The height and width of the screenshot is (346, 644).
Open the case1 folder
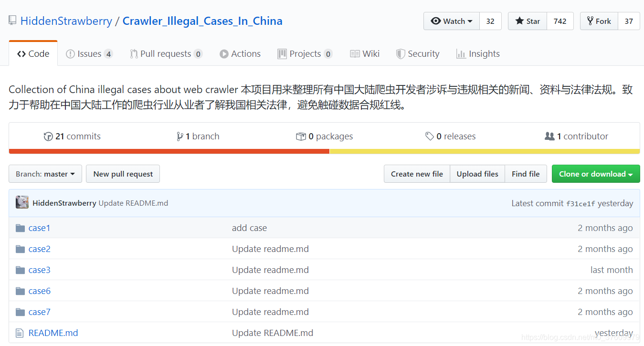tap(39, 228)
